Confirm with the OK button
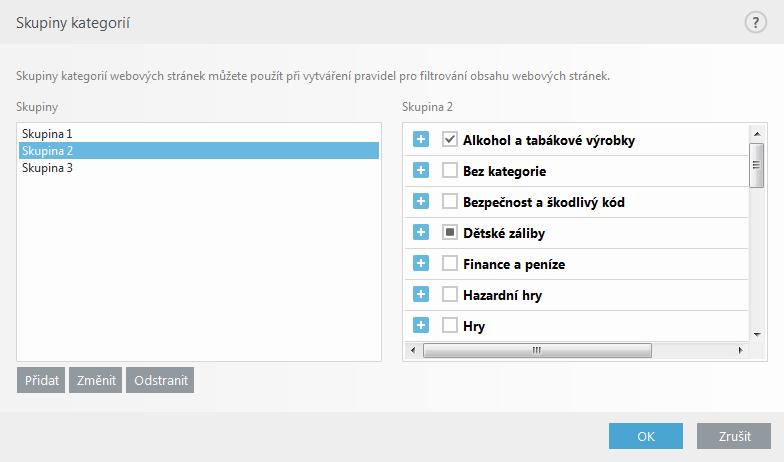The height and width of the screenshot is (462, 784). pos(646,436)
